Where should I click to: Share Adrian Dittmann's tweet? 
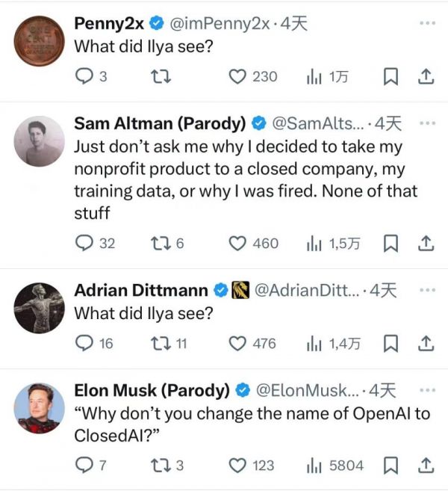point(426,343)
